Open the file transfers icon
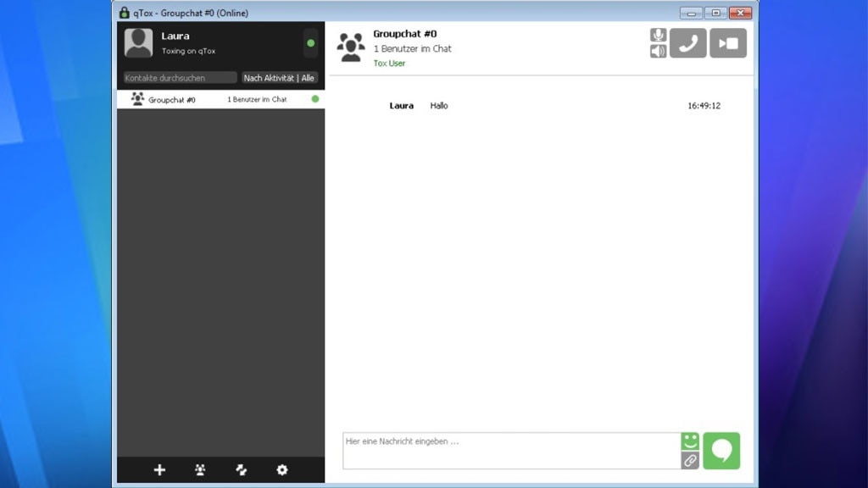The width and height of the screenshot is (868, 488). pyautogui.click(x=242, y=470)
